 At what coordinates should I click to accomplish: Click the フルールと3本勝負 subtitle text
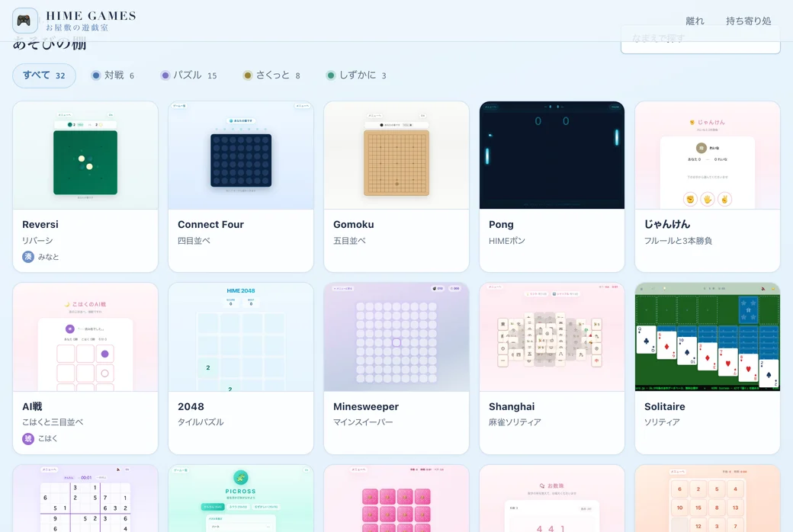coord(678,241)
